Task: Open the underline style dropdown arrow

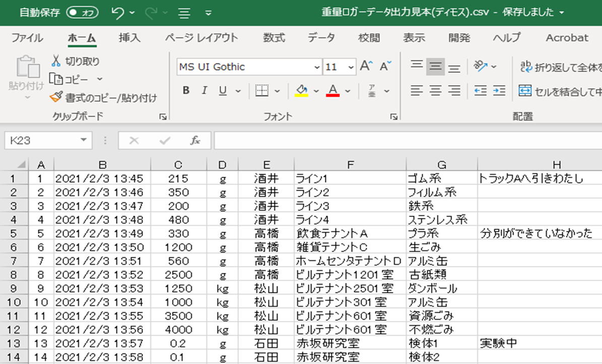Action: (238, 91)
